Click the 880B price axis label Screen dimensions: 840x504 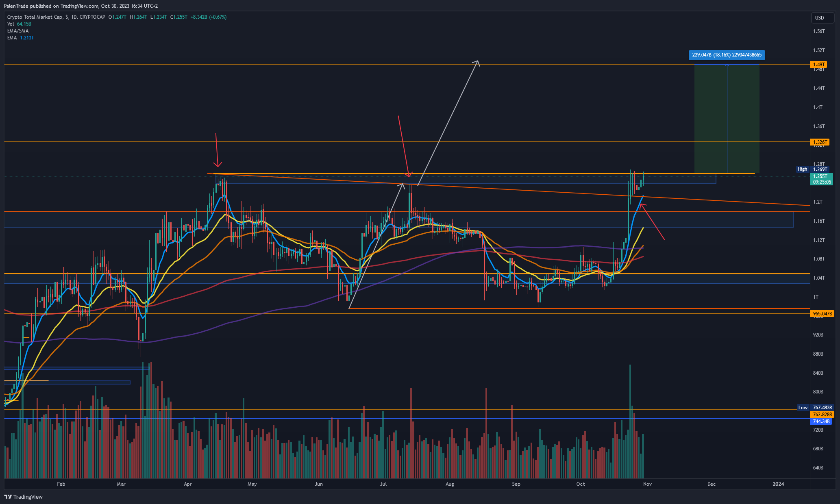(x=818, y=354)
